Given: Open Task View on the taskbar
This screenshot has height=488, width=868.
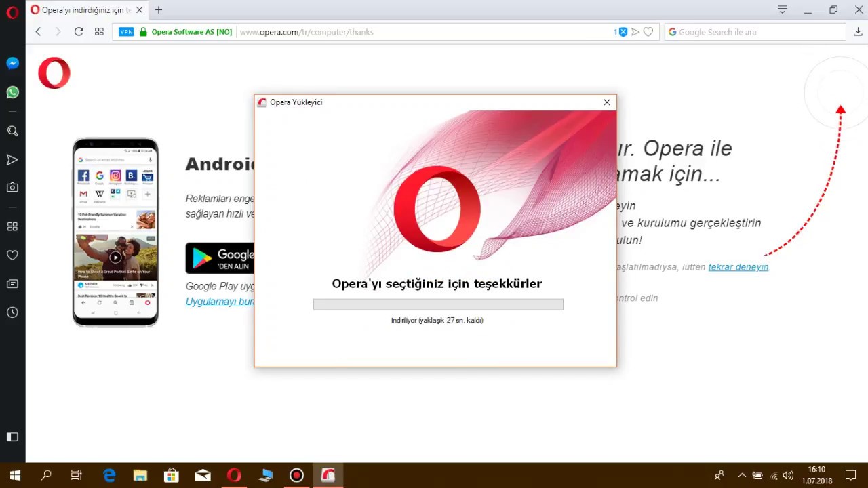Looking at the screenshot, I should pyautogui.click(x=77, y=475).
